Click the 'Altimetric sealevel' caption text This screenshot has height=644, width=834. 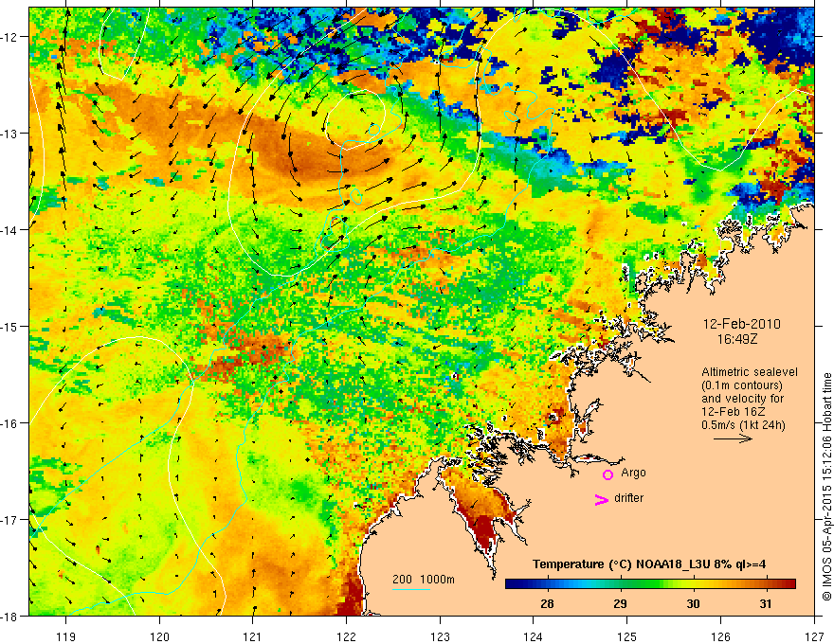[750, 372]
